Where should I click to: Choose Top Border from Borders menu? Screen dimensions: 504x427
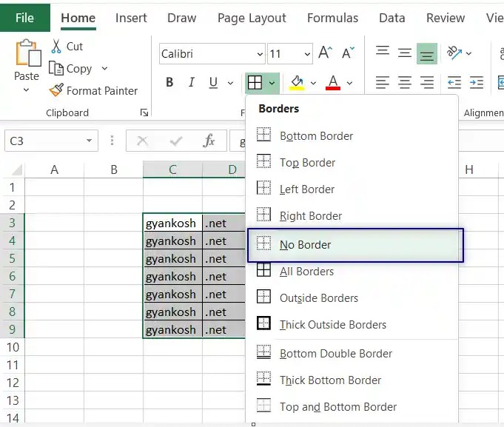tap(352, 163)
